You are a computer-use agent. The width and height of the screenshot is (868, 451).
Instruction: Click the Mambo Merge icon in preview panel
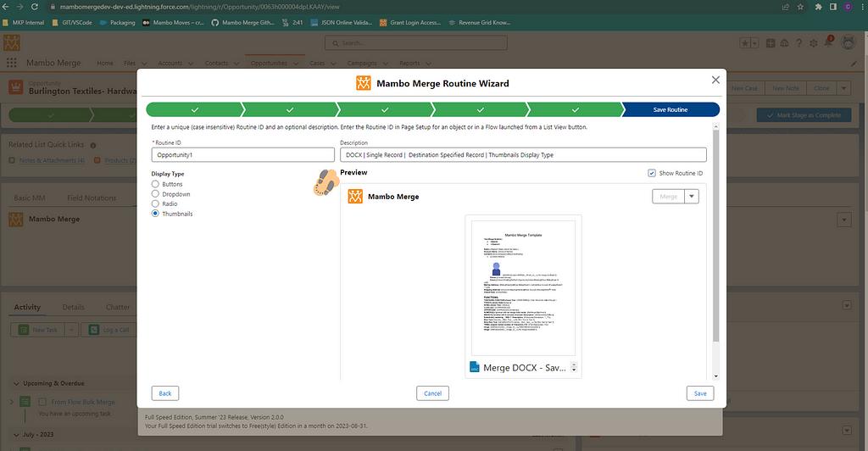355,197
